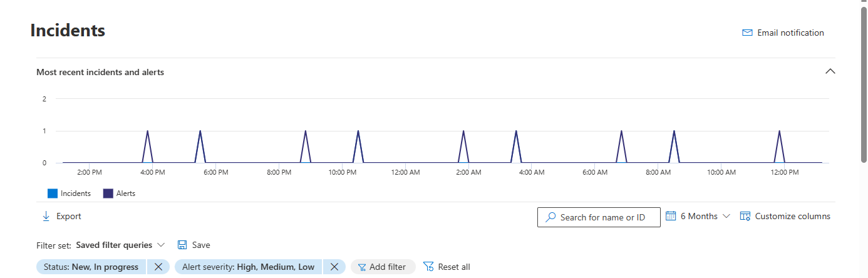Open the Saved filter queries dropdown

click(120, 245)
